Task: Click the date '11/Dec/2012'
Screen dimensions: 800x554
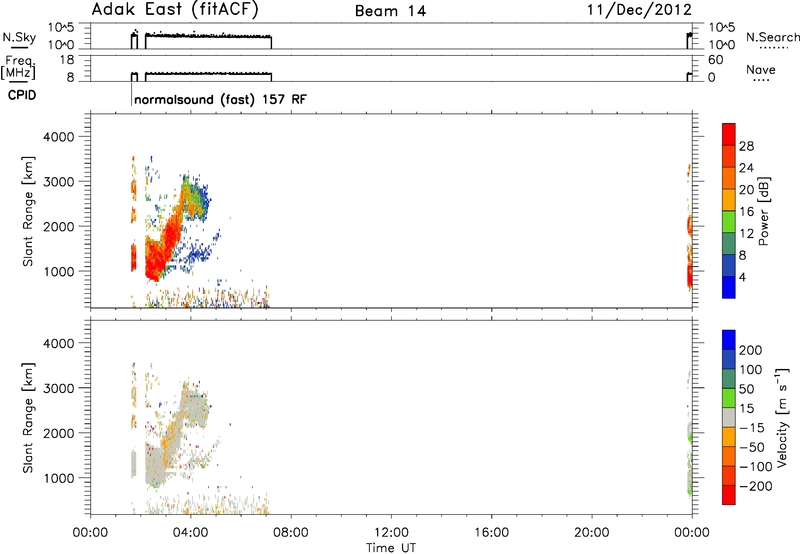Action: pyautogui.click(x=639, y=10)
